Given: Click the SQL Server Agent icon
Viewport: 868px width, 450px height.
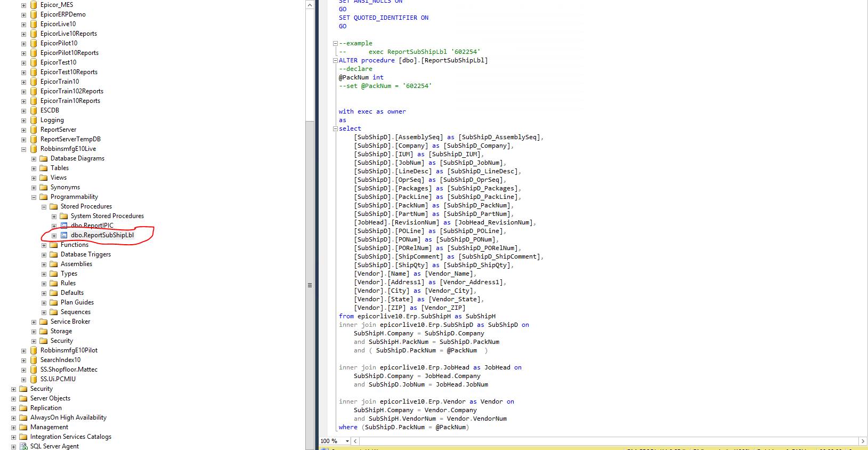Looking at the screenshot, I should pos(23,446).
